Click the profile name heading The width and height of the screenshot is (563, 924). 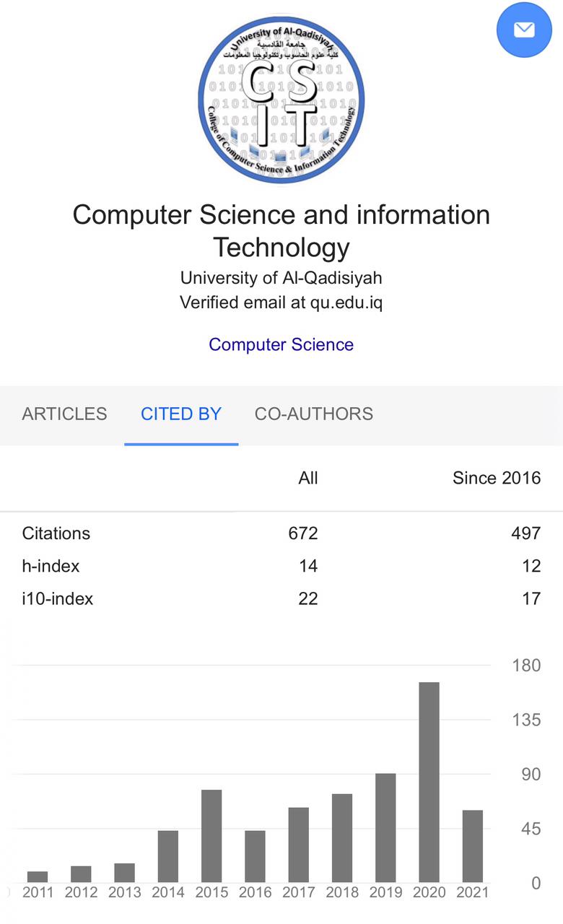[281, 231]
